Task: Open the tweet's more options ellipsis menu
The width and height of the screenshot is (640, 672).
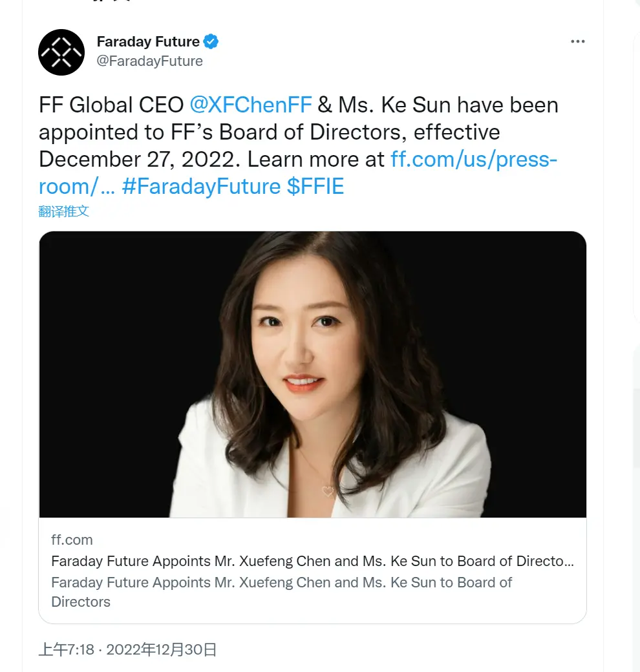Action: (577, 42)
